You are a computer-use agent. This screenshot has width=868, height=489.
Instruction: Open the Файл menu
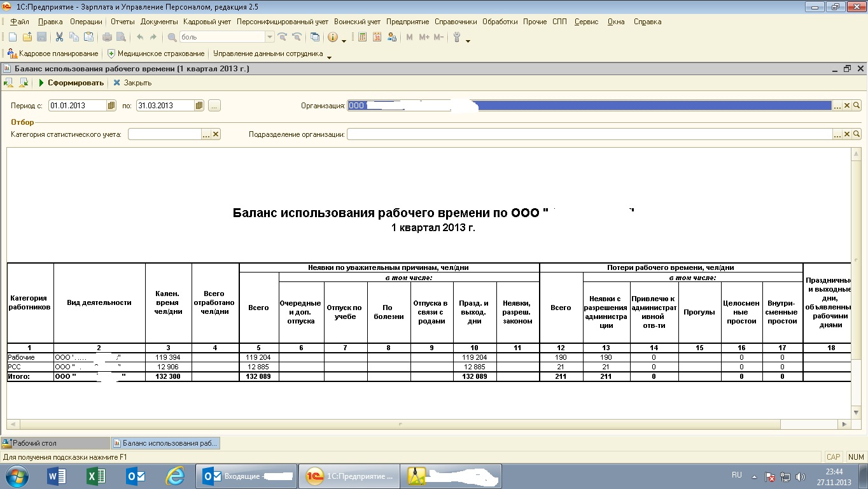pos(20,22)
